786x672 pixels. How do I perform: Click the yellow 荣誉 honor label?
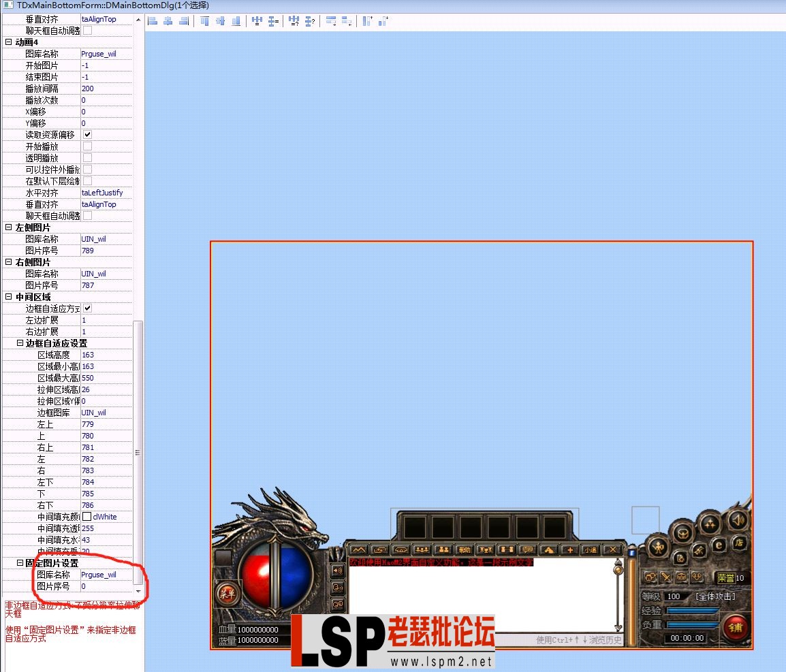click(725, 578)
